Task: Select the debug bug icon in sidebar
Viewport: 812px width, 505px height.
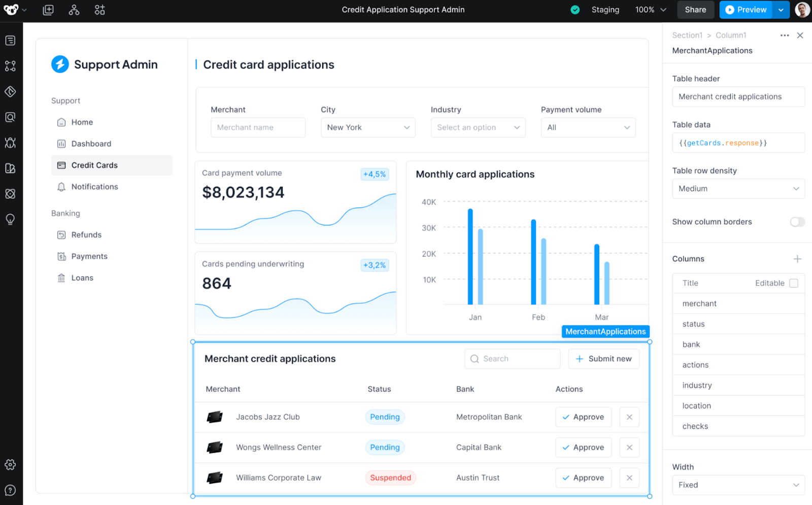Action: pos(10,143)
